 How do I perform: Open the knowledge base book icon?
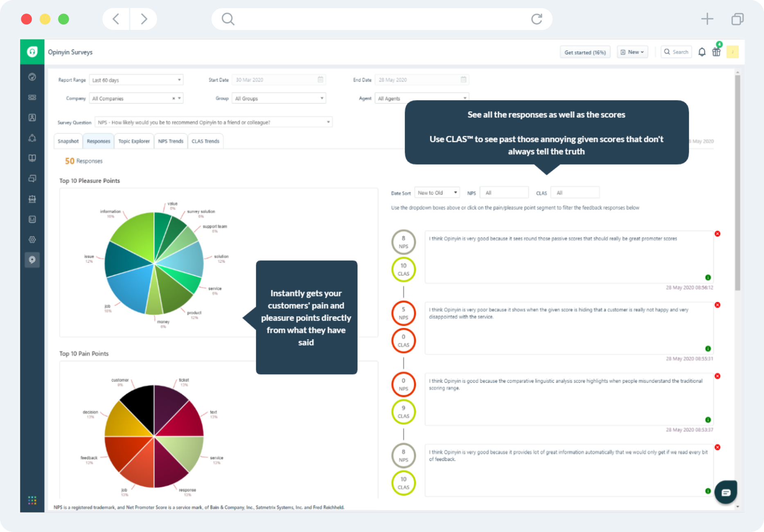pos(32,158)
